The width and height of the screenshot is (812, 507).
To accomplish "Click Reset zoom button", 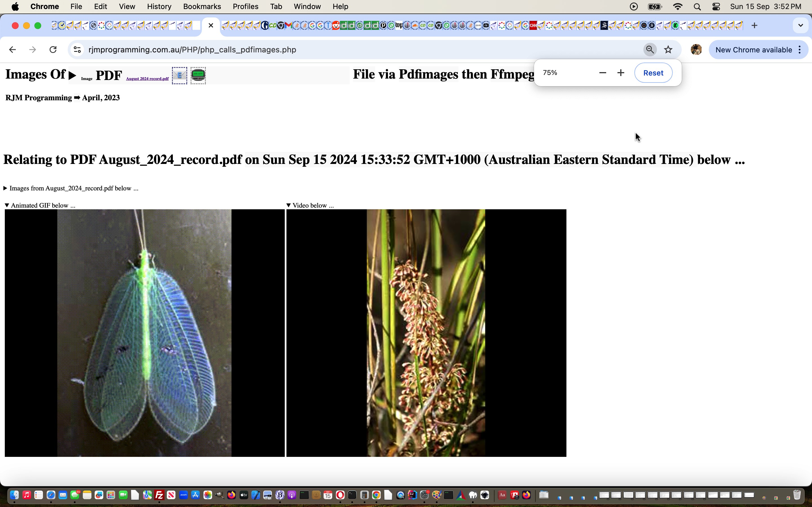I will coord(654,72).
